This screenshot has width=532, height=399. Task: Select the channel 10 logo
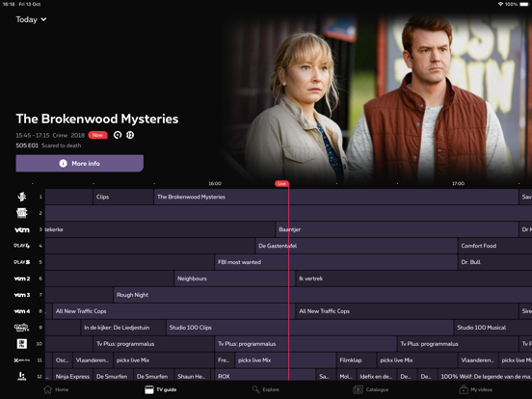pyautogui.click(x=22, y=344)
